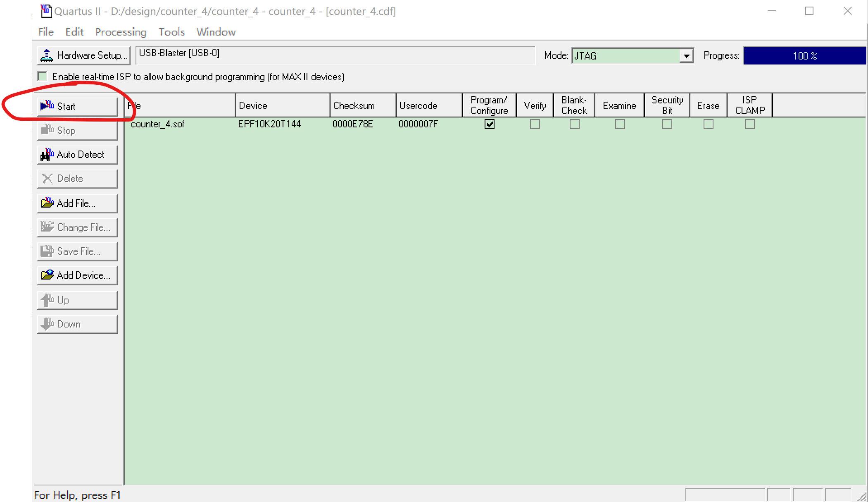The height and width of the screenshot is (502, 868).
Task: Click the Stop programming icon
Action: (x=47, y=130)
